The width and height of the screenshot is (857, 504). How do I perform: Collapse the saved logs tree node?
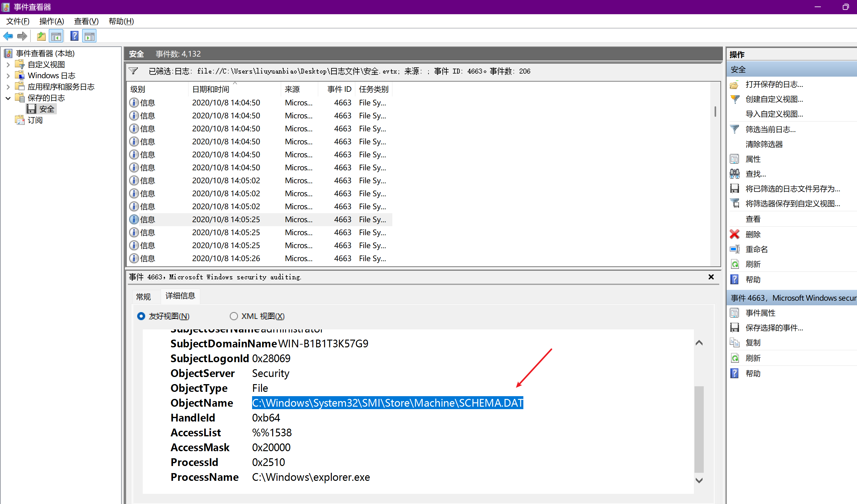click(8, 98)
